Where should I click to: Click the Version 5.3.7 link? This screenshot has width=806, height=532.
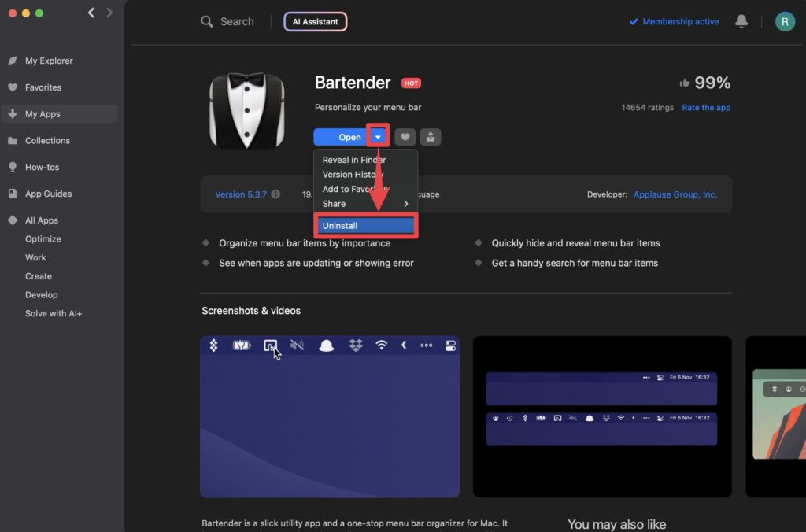[241, 194]
